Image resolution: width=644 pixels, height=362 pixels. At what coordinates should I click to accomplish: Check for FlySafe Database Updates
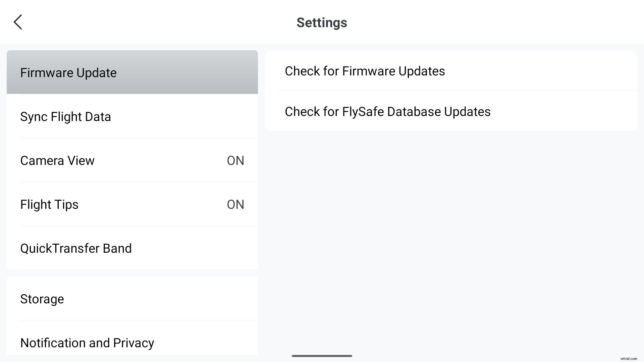click(387, 112)
